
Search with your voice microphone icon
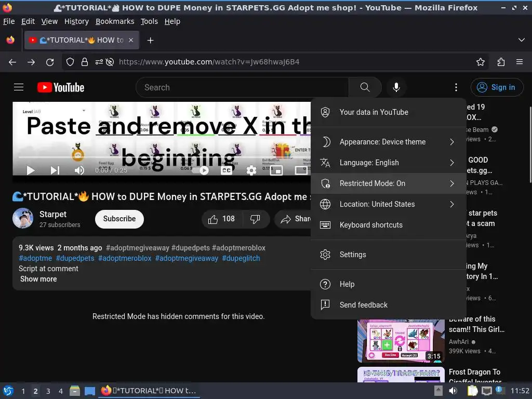[396, 87]
